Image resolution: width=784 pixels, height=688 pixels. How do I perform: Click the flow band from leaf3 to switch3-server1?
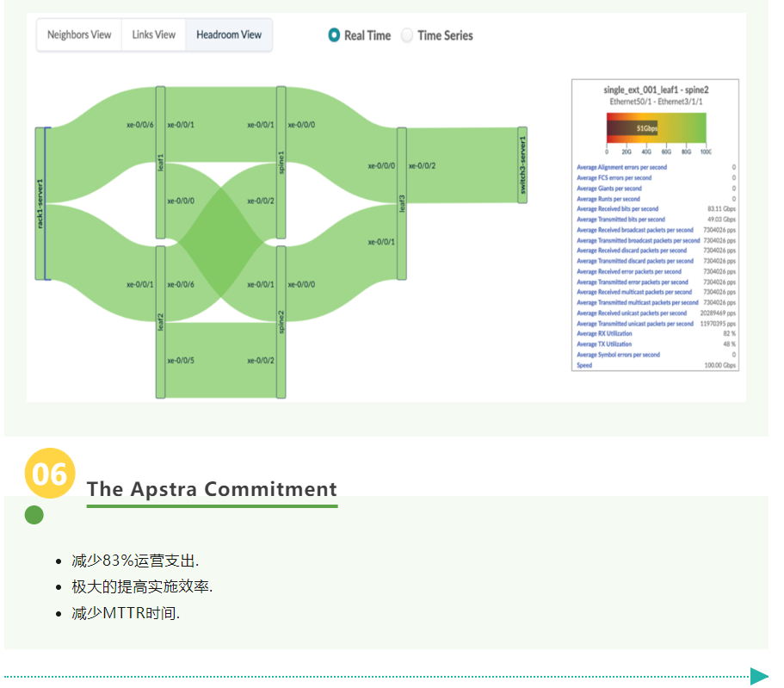(x=462, y=165)
